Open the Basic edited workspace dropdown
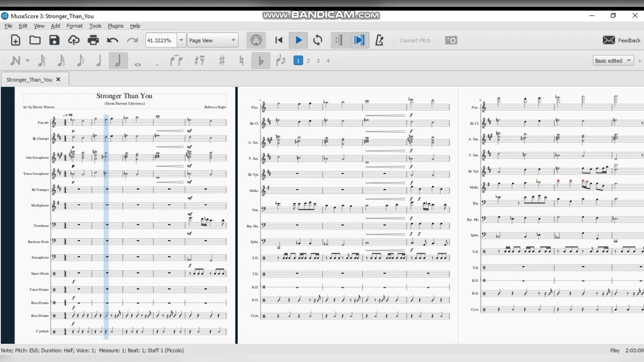This screenshot has width=644, height=362. click(x=613, y=61)
